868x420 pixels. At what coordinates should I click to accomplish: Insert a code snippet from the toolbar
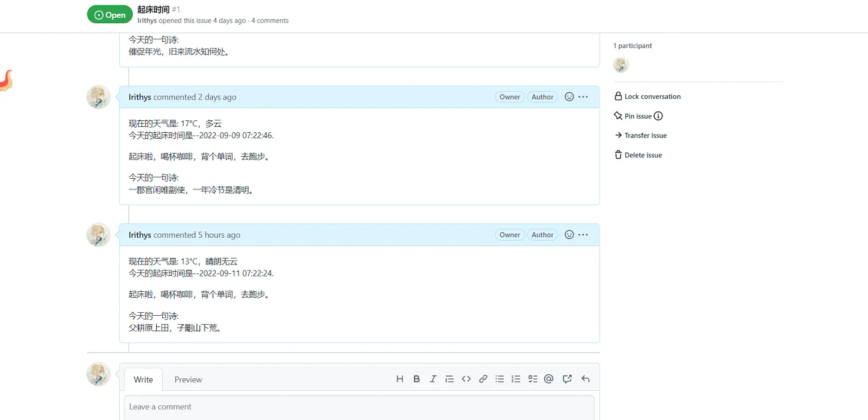point(466,378)
